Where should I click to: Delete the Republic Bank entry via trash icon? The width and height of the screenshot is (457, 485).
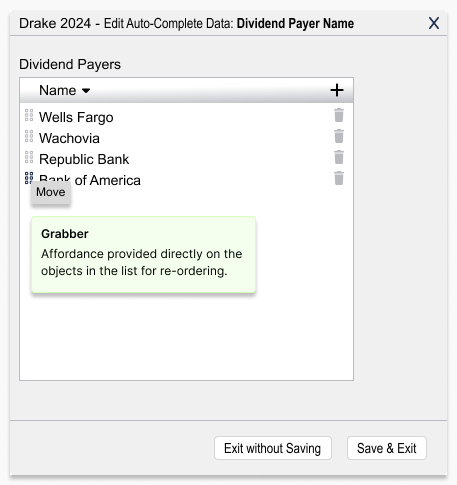click(339, 157)
